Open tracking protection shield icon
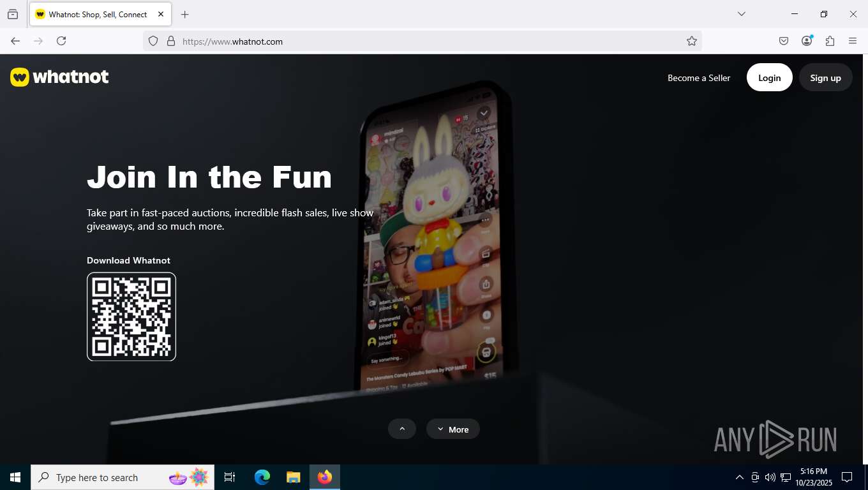 coord(153,41)
